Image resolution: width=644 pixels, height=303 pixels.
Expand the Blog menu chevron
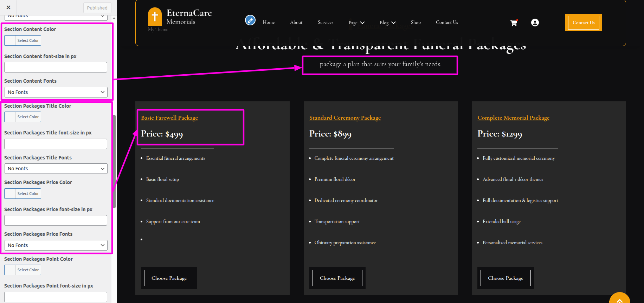pyautogui.click(x=393, y=23)
